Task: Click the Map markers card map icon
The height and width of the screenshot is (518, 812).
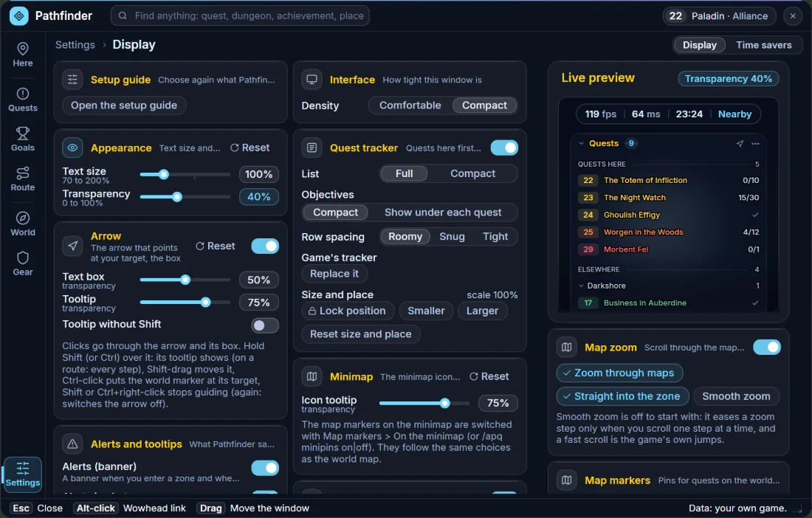Action: pyautogui.click(x=566, y=480)
